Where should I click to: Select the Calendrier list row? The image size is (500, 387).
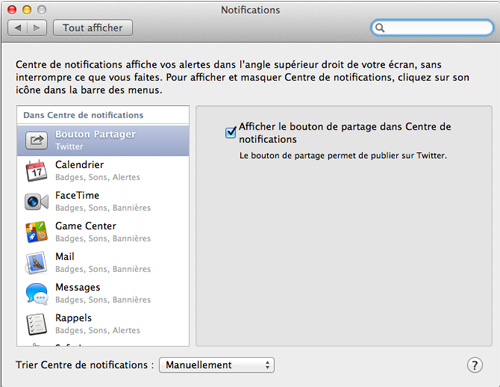click(103, 171)
